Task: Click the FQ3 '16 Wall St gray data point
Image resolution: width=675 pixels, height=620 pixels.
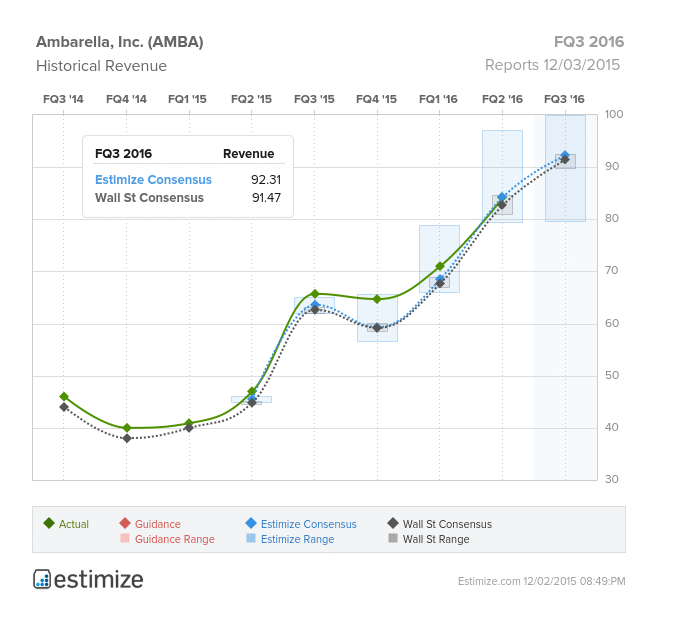Action: [565, 160]
